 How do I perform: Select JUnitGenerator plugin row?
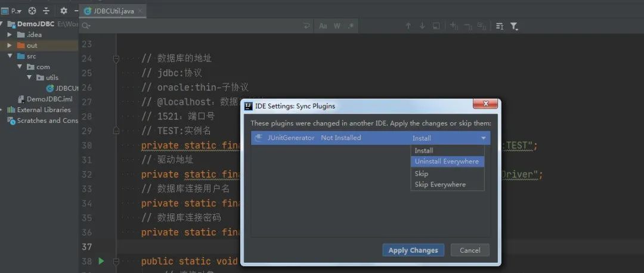(x=370, y=138)
